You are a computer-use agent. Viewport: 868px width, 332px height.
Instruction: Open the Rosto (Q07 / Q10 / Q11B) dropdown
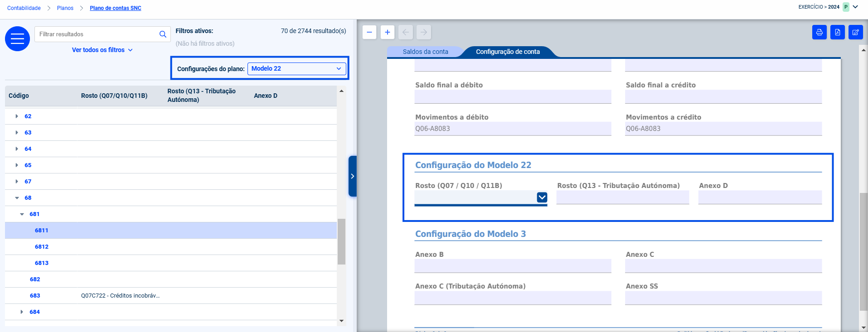[542, 197]
